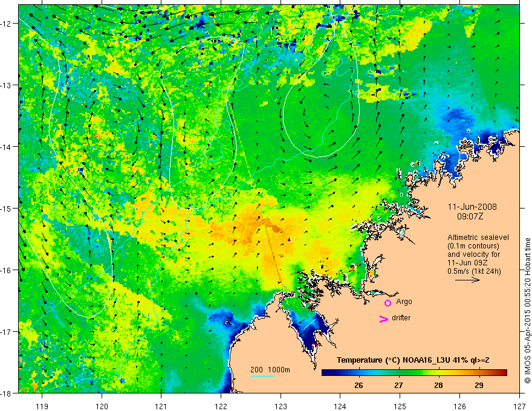Click '11-Jun 09Z' legend line
The width and height of the screenshot is (532, 411).
(467, 263)
